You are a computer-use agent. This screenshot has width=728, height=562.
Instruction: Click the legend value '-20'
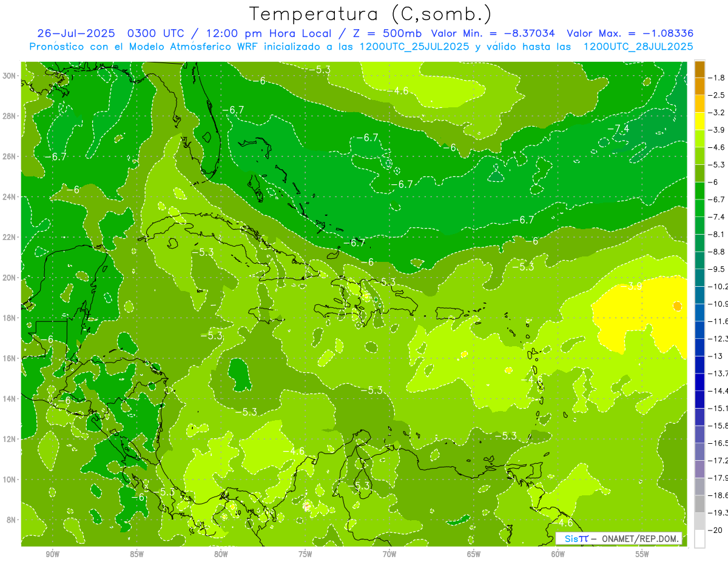(715, 530)
